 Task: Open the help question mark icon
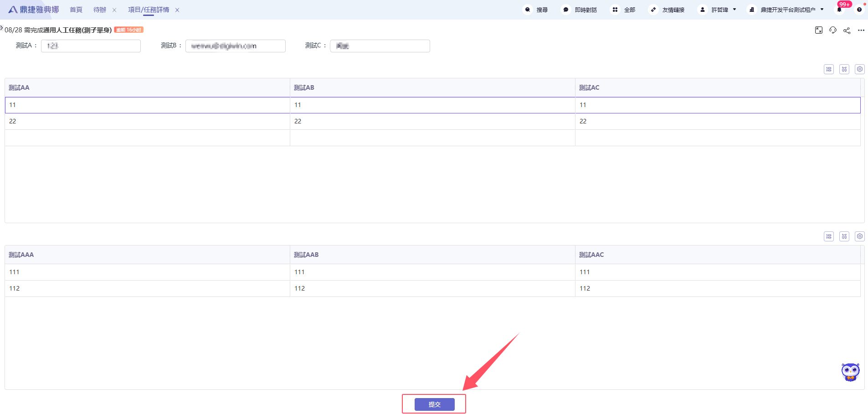pyautogui.click(x=859, y=10)
